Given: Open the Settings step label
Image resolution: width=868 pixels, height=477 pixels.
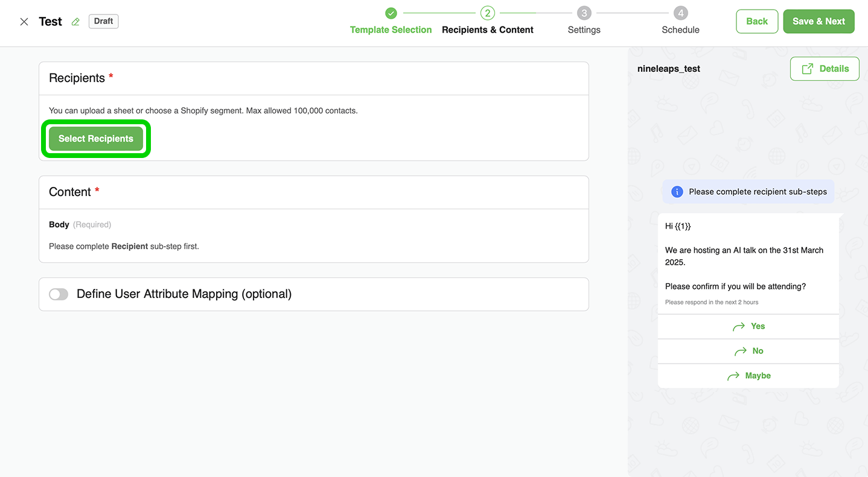Looking at the screenshot, I should (x=584, y=30).
